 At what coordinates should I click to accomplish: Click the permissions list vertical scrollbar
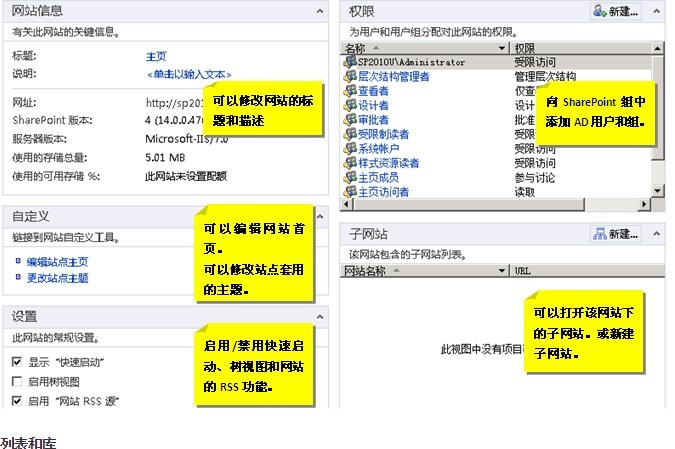(658, 120)
